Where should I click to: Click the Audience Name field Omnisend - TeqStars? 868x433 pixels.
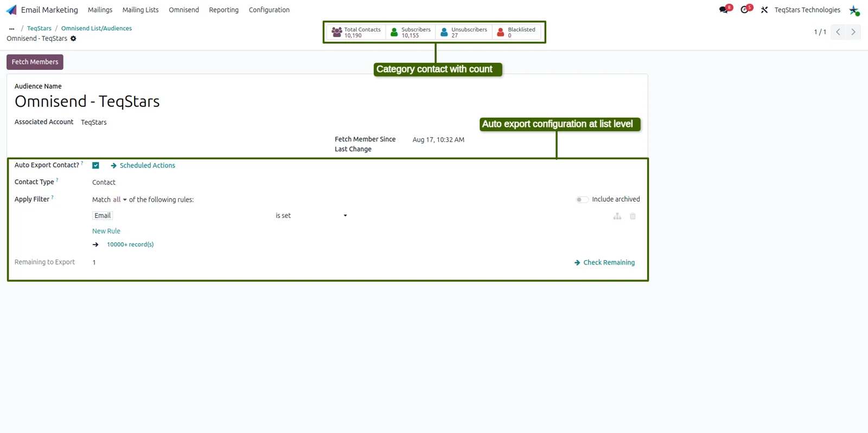tap(87, 101)
